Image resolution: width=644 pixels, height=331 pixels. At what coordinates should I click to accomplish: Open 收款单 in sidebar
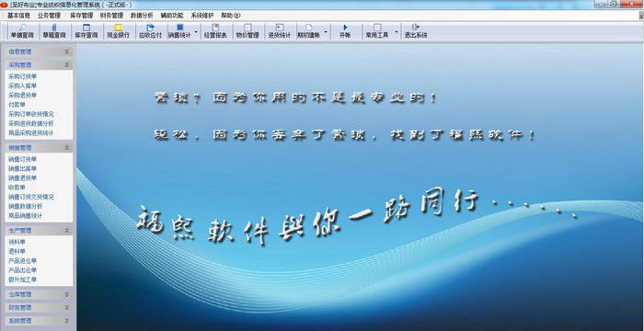(17, 188)
